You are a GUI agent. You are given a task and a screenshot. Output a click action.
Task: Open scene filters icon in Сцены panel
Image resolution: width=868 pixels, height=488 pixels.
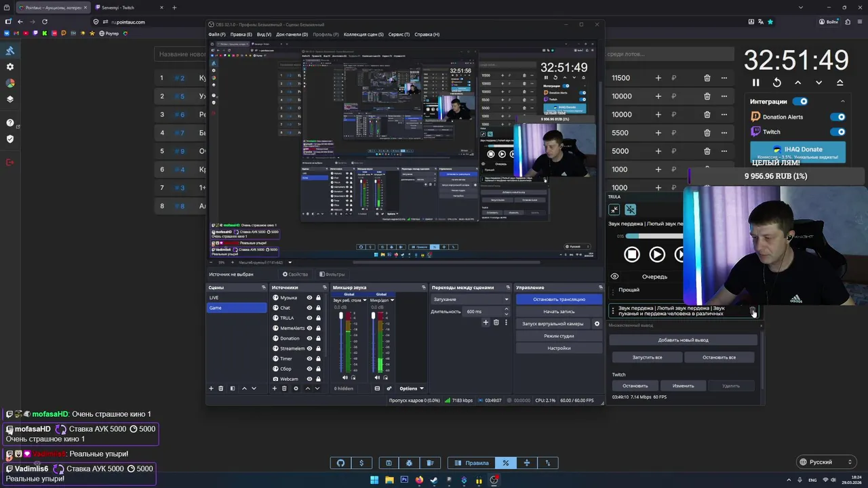point(233,388)
